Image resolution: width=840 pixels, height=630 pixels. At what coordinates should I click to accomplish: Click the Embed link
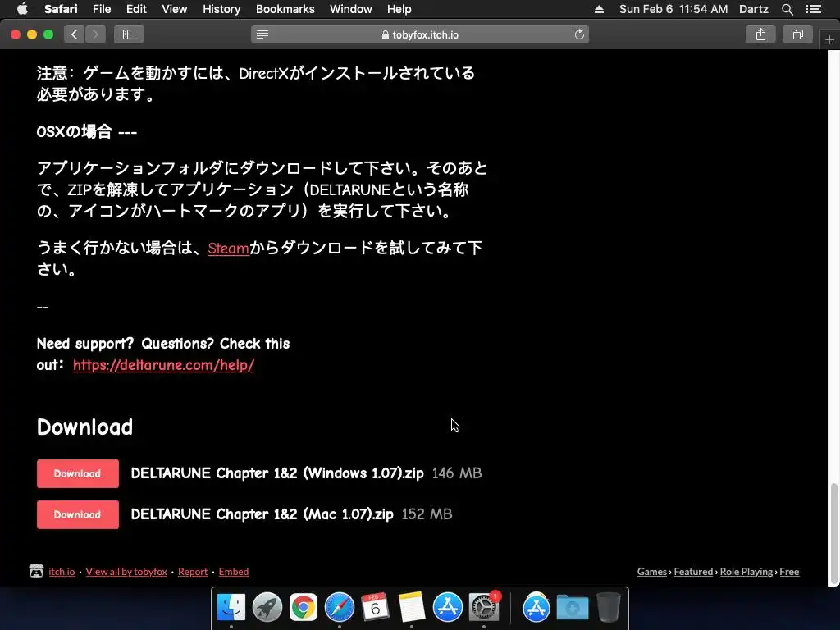(x=234, y=572)
